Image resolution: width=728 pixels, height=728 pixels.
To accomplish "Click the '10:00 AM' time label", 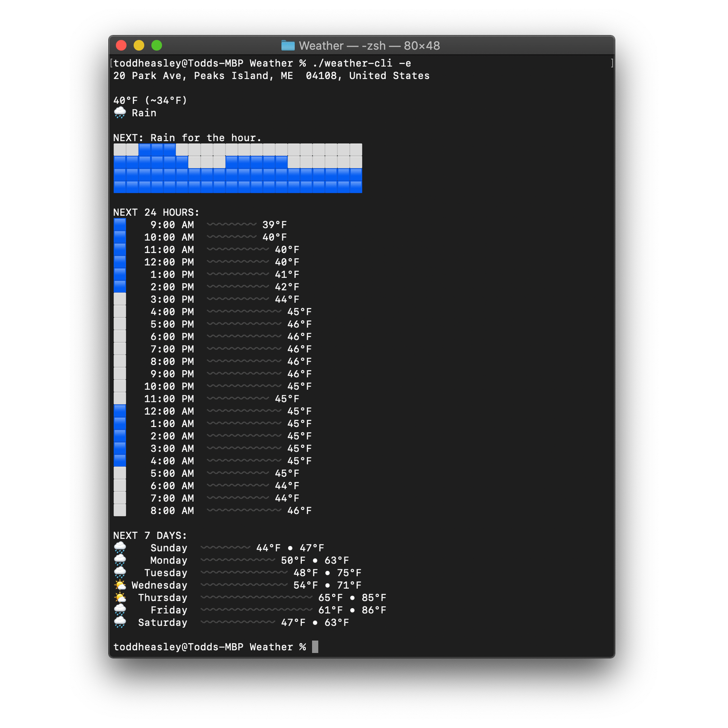I will [x=169, y=237].
